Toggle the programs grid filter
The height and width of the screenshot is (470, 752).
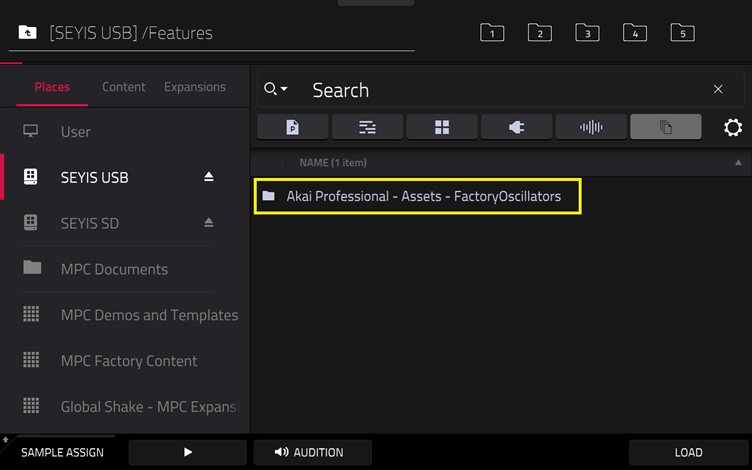click(442, 127)
